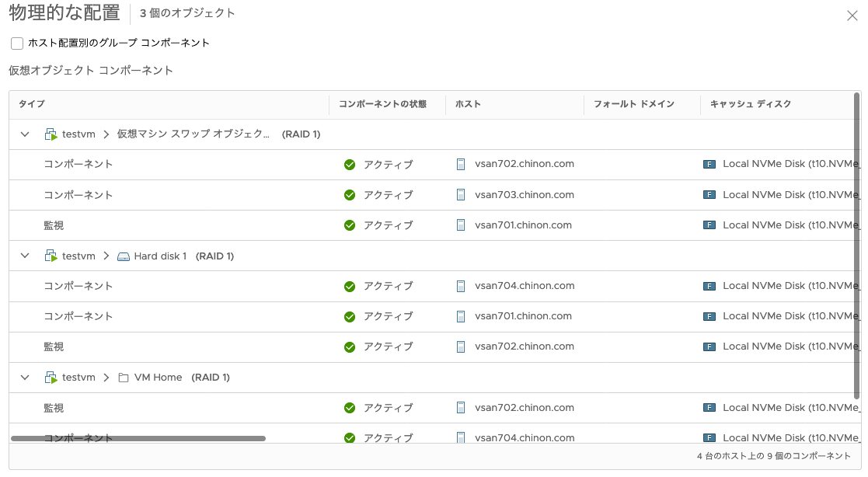Collapse the testvm swap object row
This screenshot has height=477, width=868.
[x=25, y=134]
